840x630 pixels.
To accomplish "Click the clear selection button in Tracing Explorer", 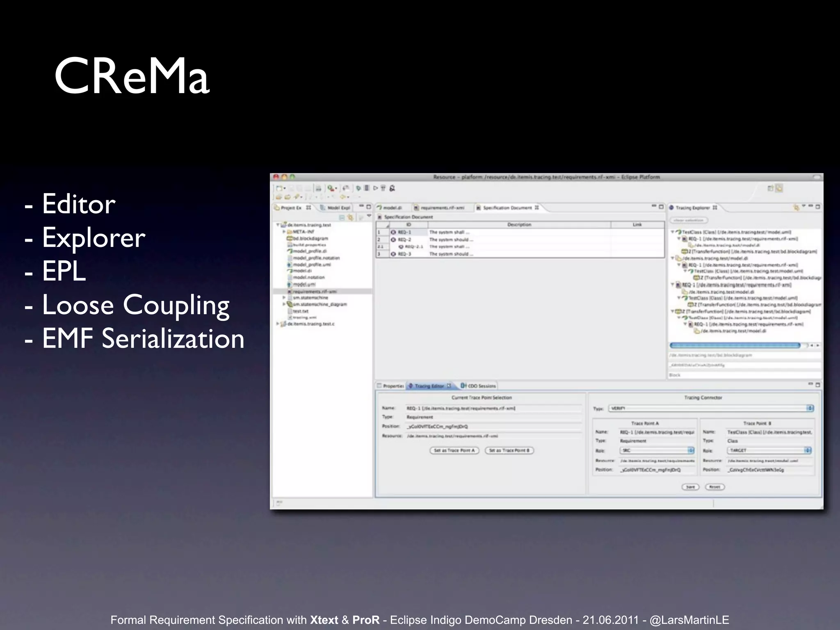I will pyautogui.click(x=689, y=220).
